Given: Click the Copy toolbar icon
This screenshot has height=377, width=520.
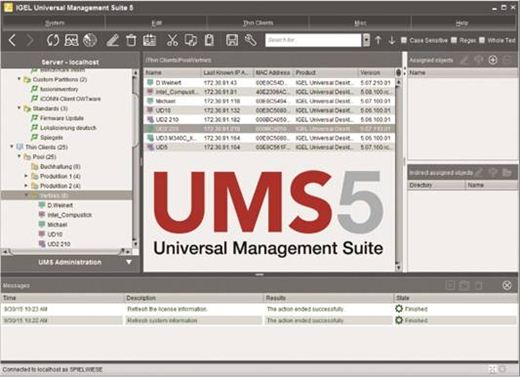Looking at the screenshot, I should coord(191,40).
